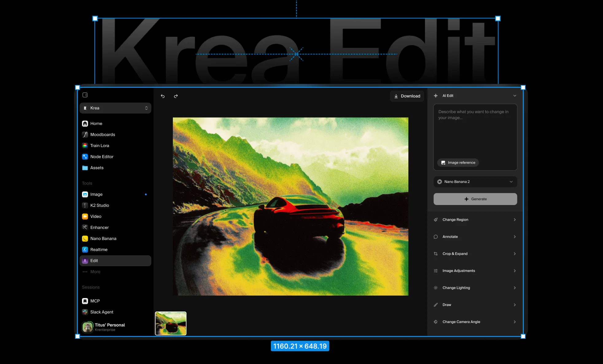This screenshot has height=364, width=603.
Task: Click the undo arrow icon
Action: pyautogui.click(x=163, y=96)
